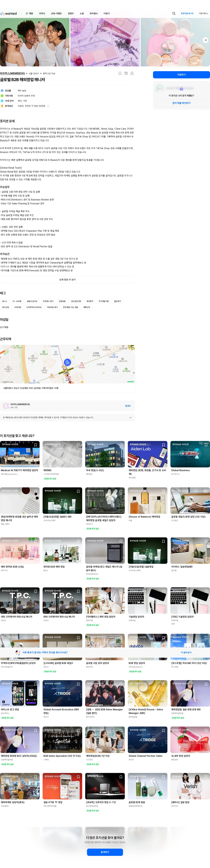Click the share icon beside the job title

132,73
